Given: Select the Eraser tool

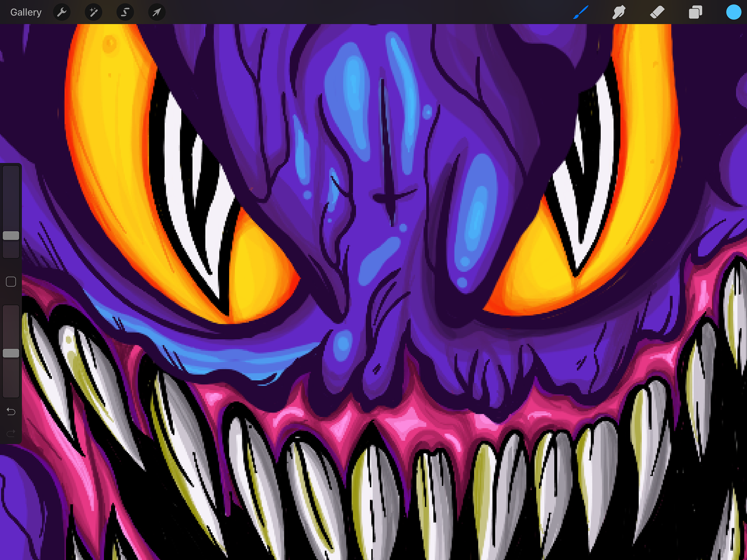Looking at the screenshot, I should click(657, 12).
